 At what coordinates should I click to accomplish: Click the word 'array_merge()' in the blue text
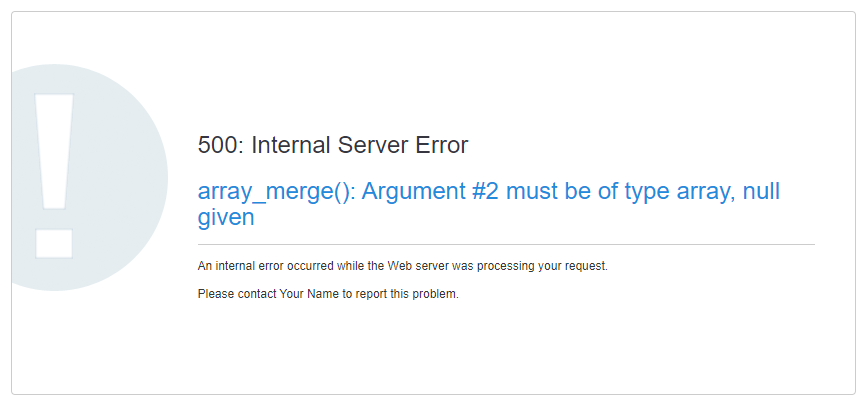tap(274, 192)
